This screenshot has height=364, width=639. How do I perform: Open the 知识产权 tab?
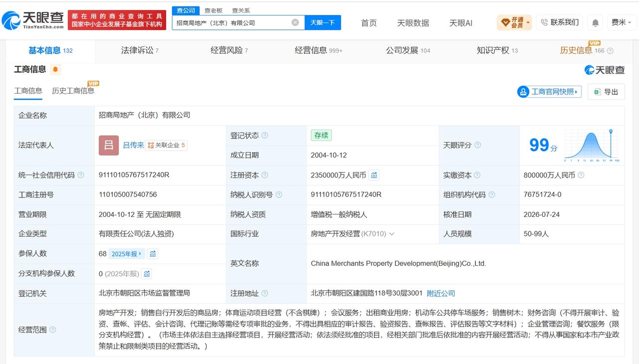coord(497,50)
